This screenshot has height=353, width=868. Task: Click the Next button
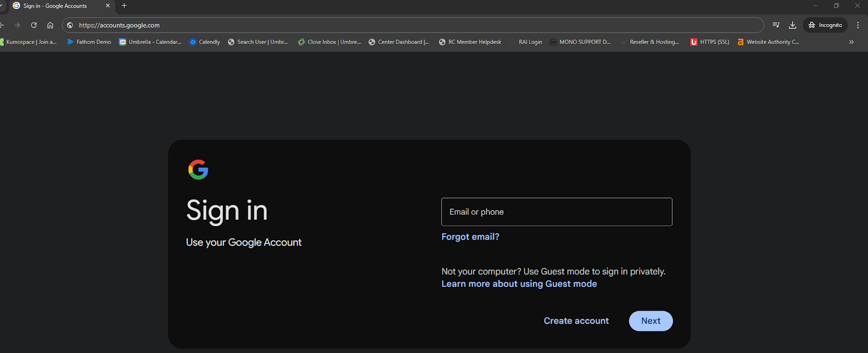[x=651, y=321]
